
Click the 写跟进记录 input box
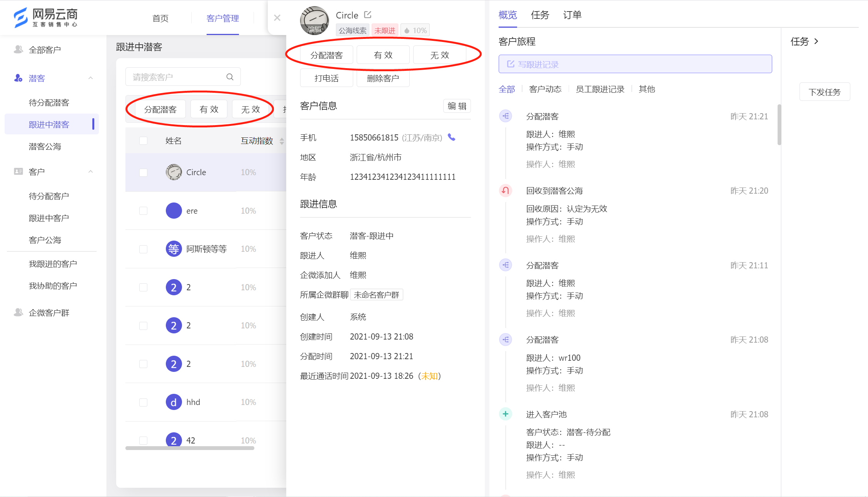(635, 64)
